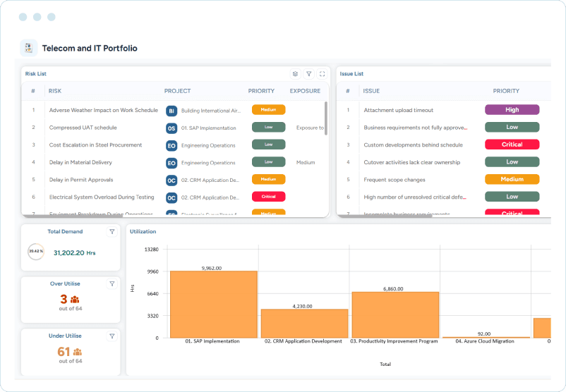
Task: Sort Risk List by EXPOSURE column header
Action: [x=305, y=91]
